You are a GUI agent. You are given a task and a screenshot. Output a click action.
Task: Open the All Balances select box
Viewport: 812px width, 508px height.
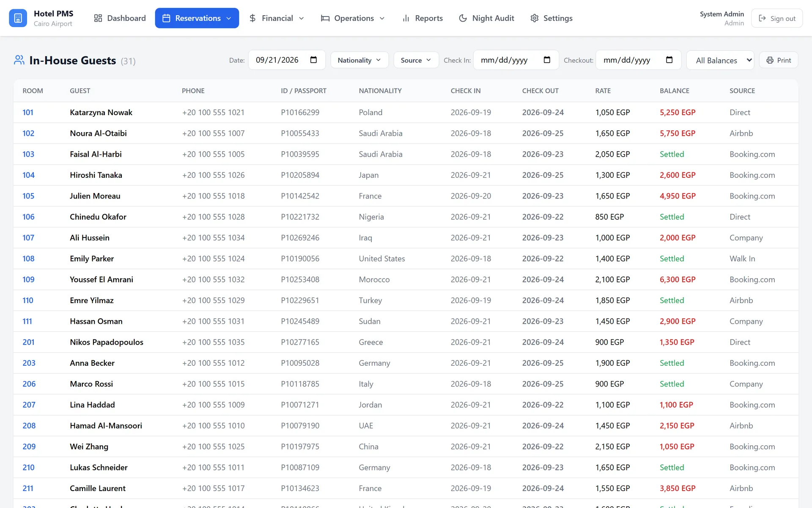(720, 60)
